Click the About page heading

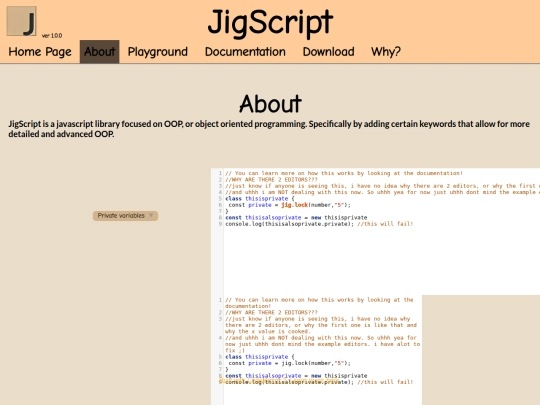point(270,104)
